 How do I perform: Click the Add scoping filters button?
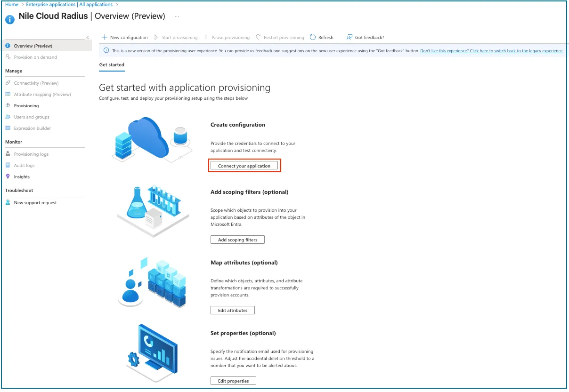pos(237,240)
